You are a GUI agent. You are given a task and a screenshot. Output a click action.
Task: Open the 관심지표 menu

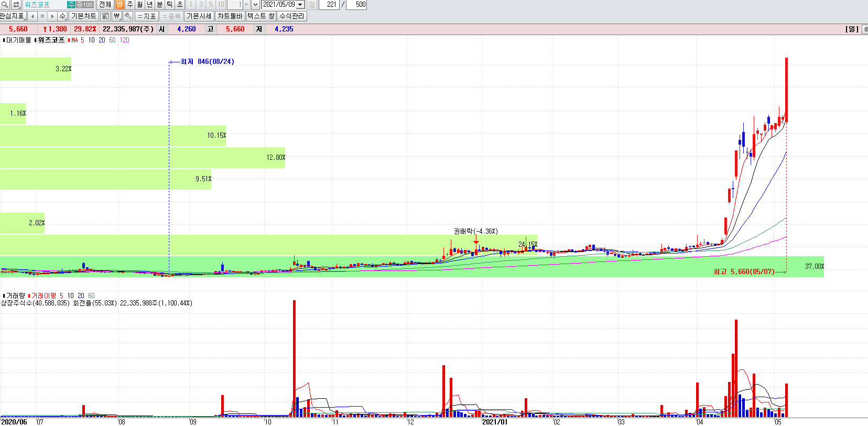[x=13, y=16]
